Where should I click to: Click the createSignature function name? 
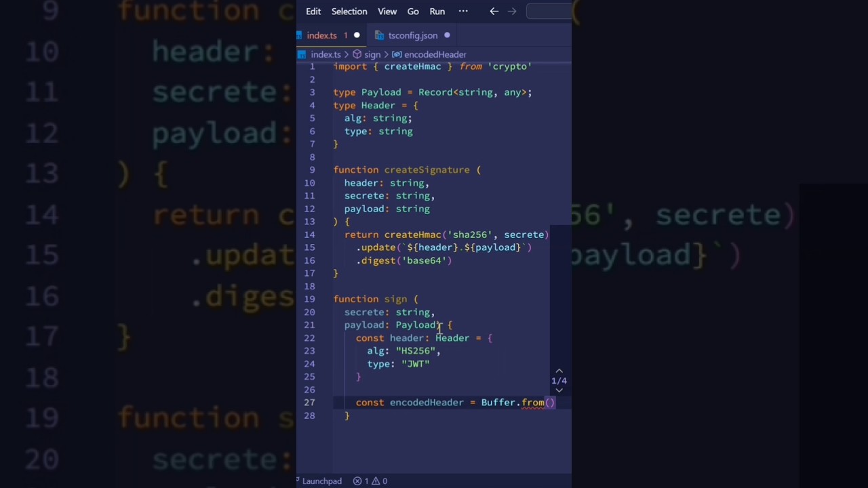tap(427, 169)
